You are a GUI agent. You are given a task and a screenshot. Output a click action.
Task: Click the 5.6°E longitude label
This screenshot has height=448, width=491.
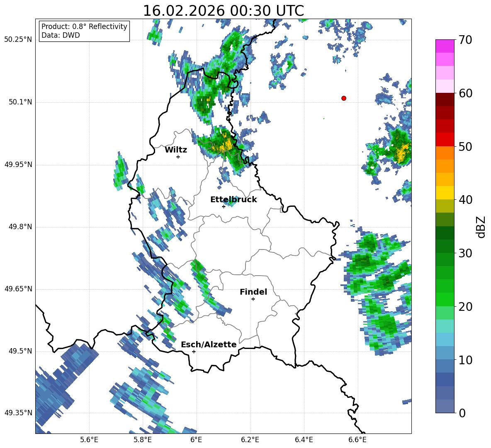(x=89, y=440)
